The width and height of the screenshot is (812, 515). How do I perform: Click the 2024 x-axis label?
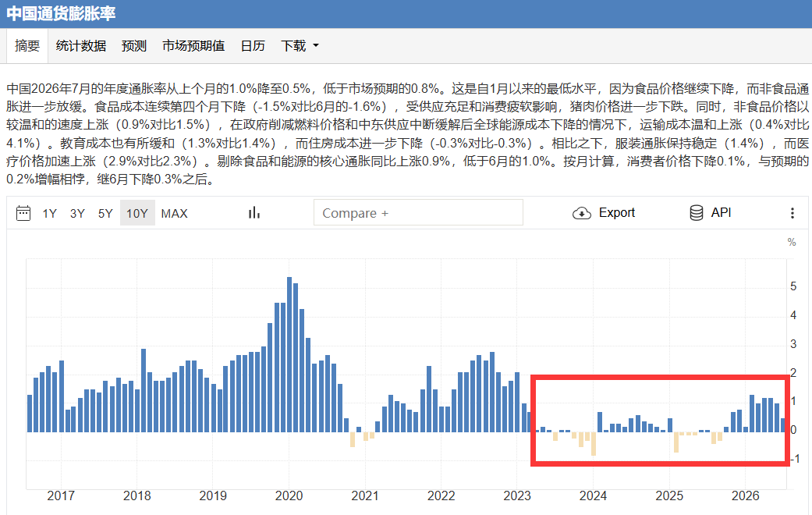(x=593, y=495)
